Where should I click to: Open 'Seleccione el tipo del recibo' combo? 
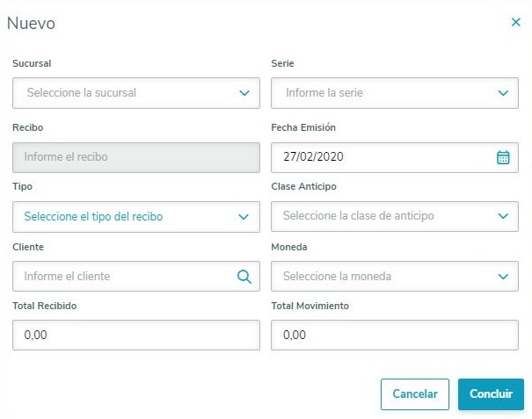(93, 217)
